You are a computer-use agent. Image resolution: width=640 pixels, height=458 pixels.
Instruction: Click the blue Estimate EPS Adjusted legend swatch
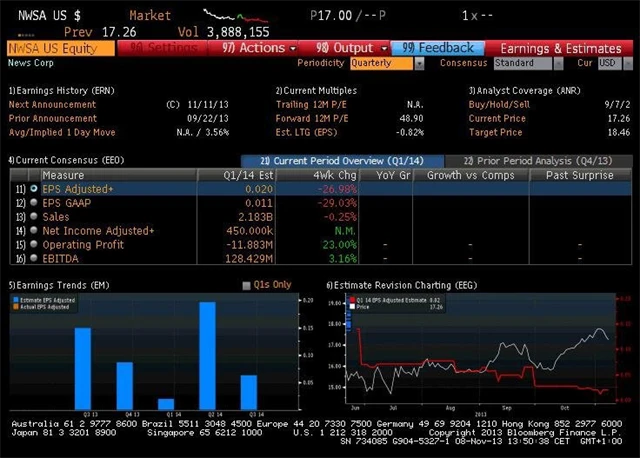point(16,300)
